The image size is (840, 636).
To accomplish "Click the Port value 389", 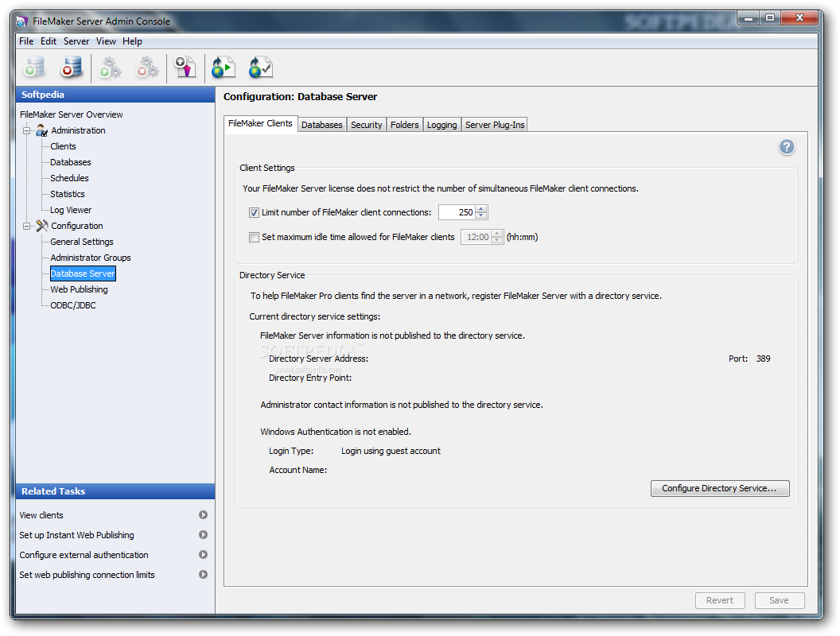I will (x=764, y=359).
